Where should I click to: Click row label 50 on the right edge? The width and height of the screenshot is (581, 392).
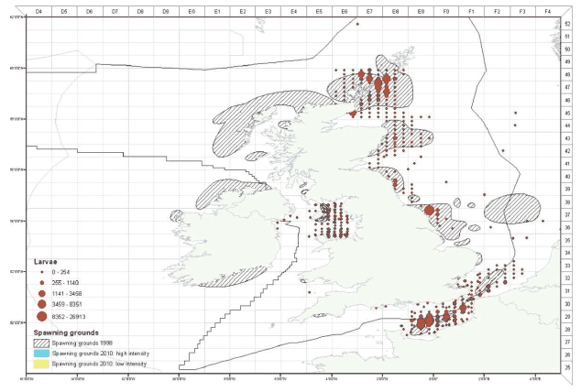(x=567, y=49)
